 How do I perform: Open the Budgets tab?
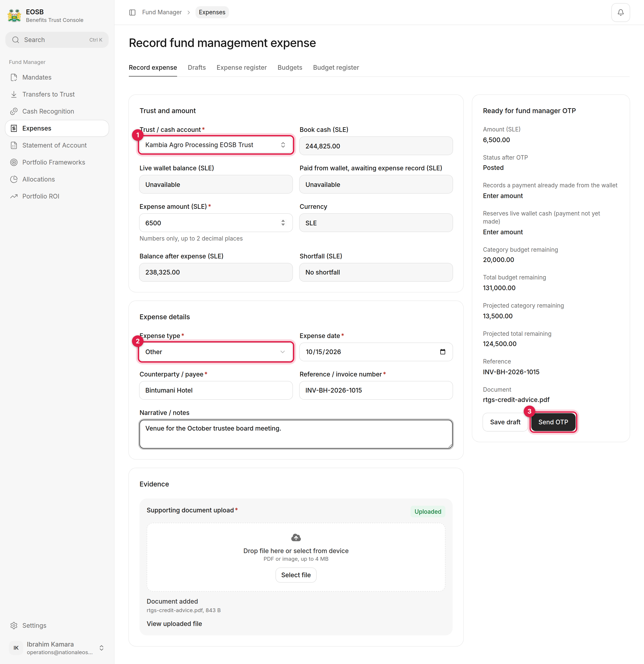(x=290, y=68)
